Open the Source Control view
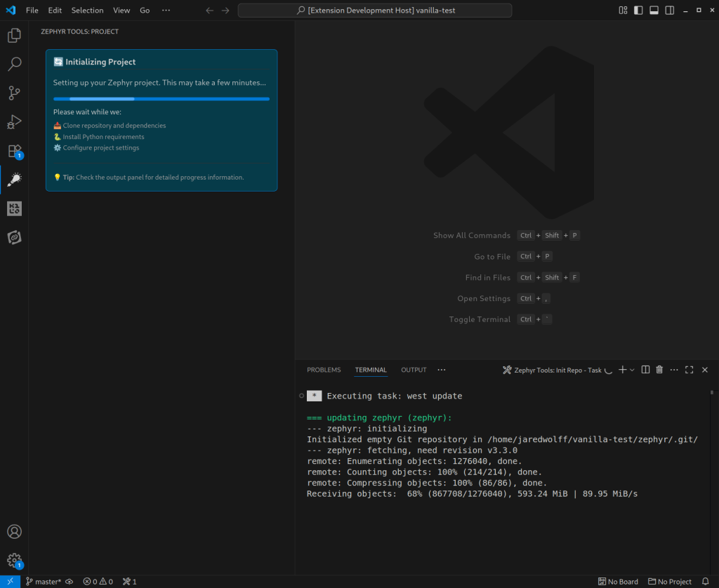 tap(14, 93)
